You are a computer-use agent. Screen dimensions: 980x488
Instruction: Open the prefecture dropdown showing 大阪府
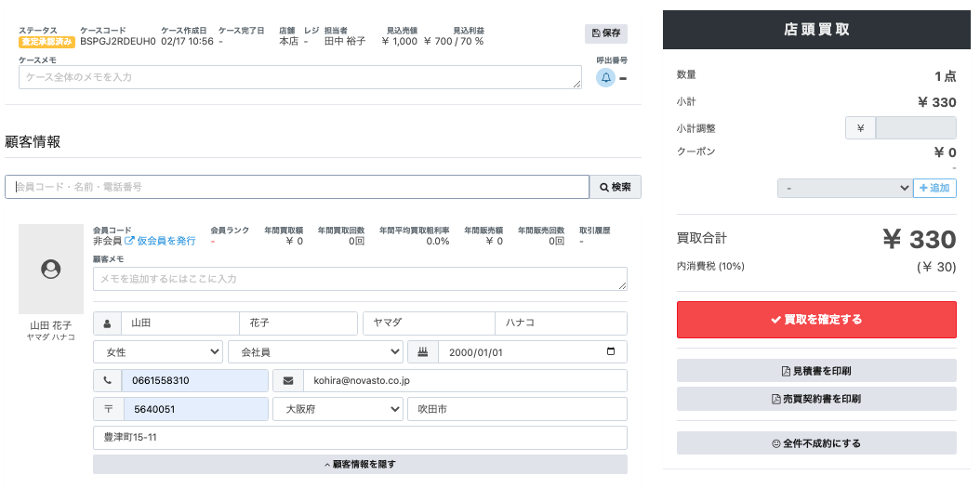pos(338,409)
